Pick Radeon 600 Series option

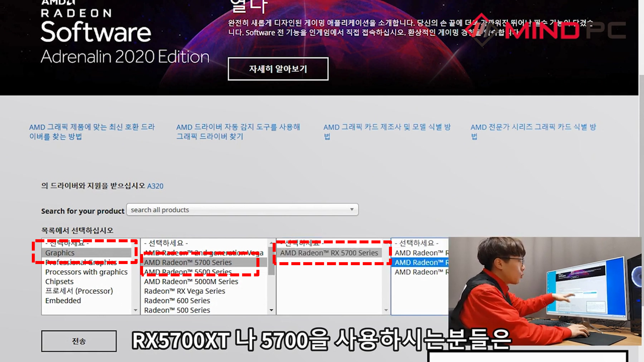pos(177,300)
